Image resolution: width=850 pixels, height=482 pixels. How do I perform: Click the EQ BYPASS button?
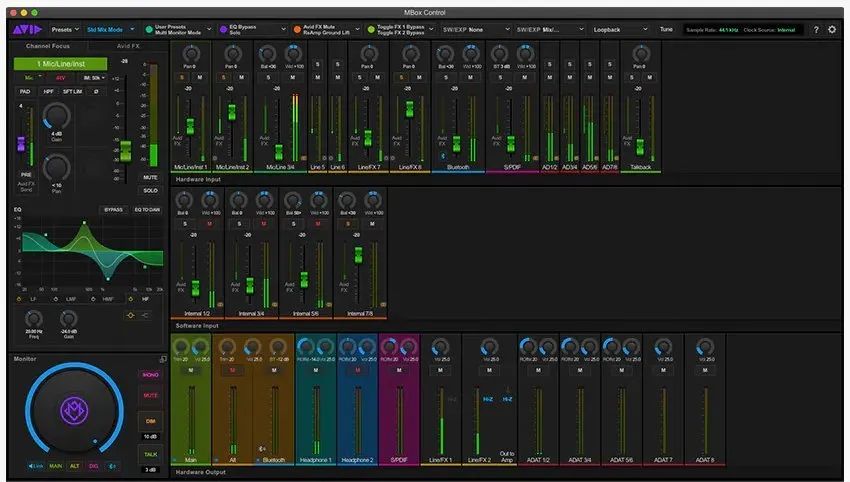(x=113, y=210)
